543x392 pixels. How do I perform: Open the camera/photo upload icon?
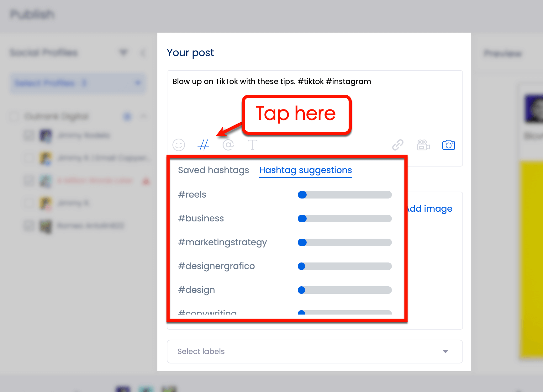pyautogui.click(x=448, y=145)
